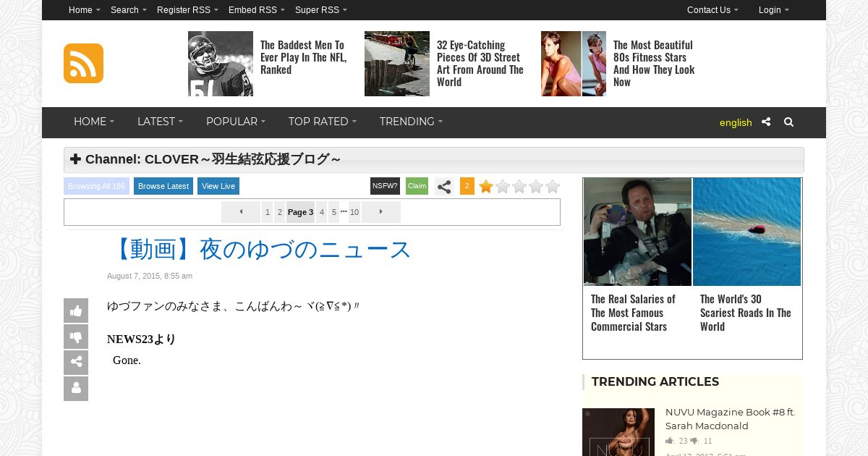Go to page 2
This screenshot has height=456, width=868.
pos(280,212)
